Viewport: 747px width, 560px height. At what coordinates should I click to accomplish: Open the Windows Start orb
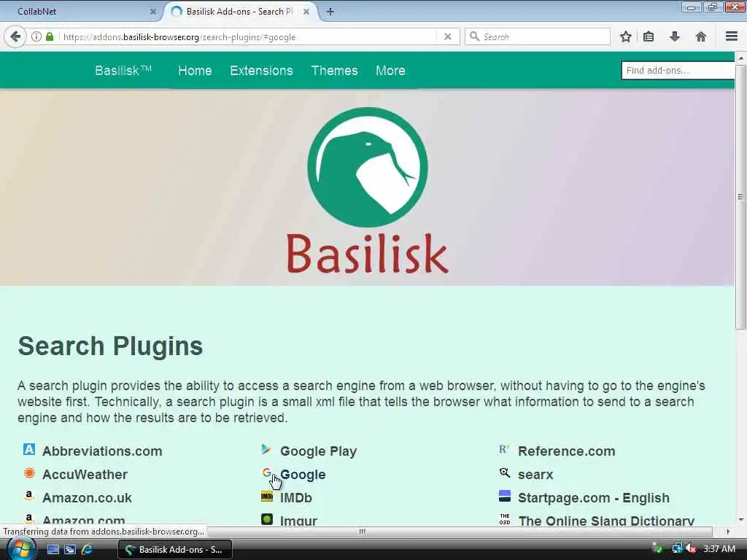tap(21, 548)
